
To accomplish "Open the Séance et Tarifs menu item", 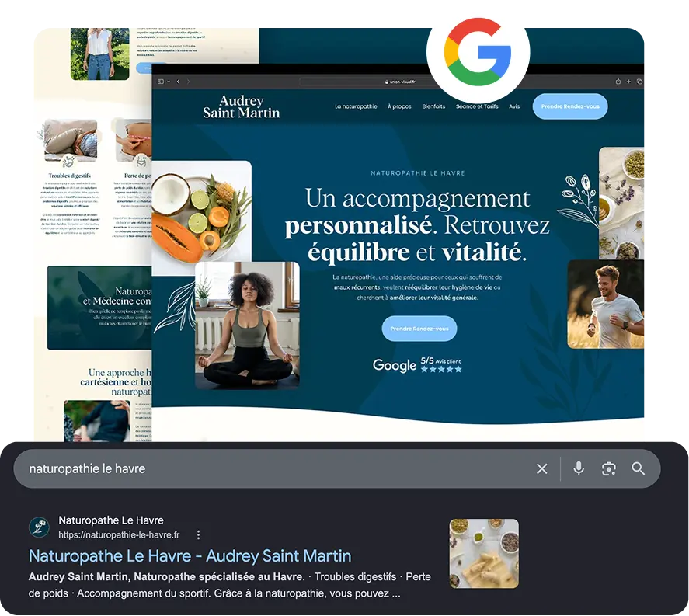I will (477, 106).
